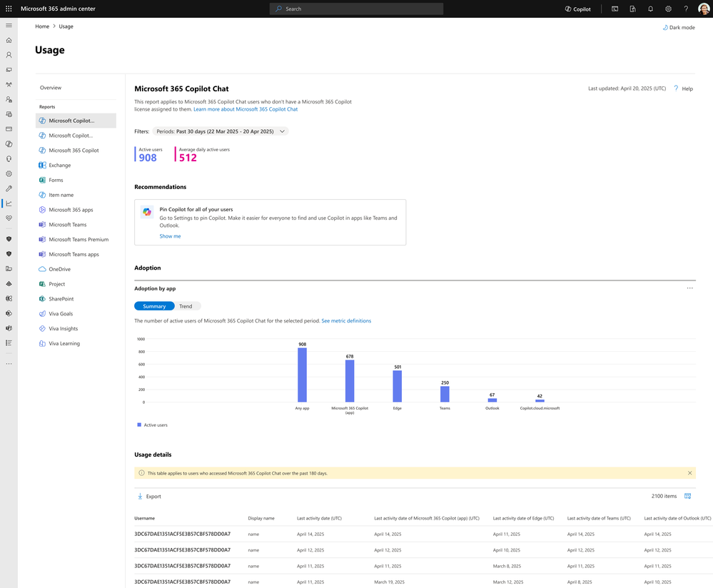This screenshot has height=588, width=713.
Task: Focus the Search box
Action: 357,9
